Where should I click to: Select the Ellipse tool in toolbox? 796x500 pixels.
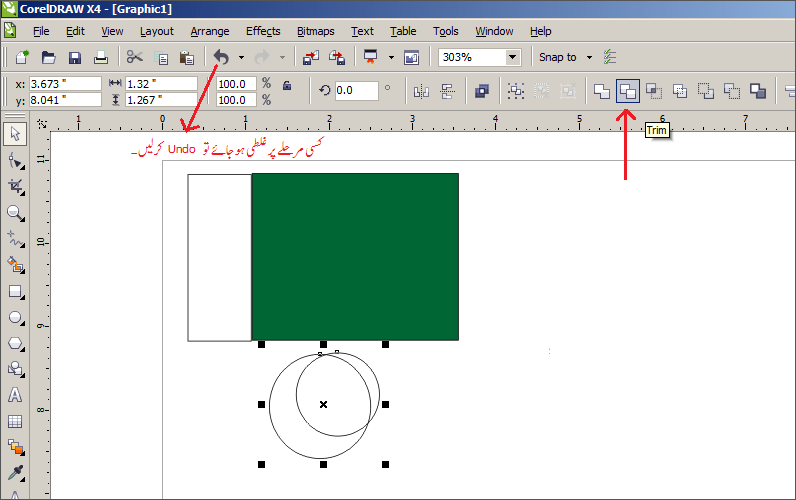pyautogui.click(x=15, y=317)
